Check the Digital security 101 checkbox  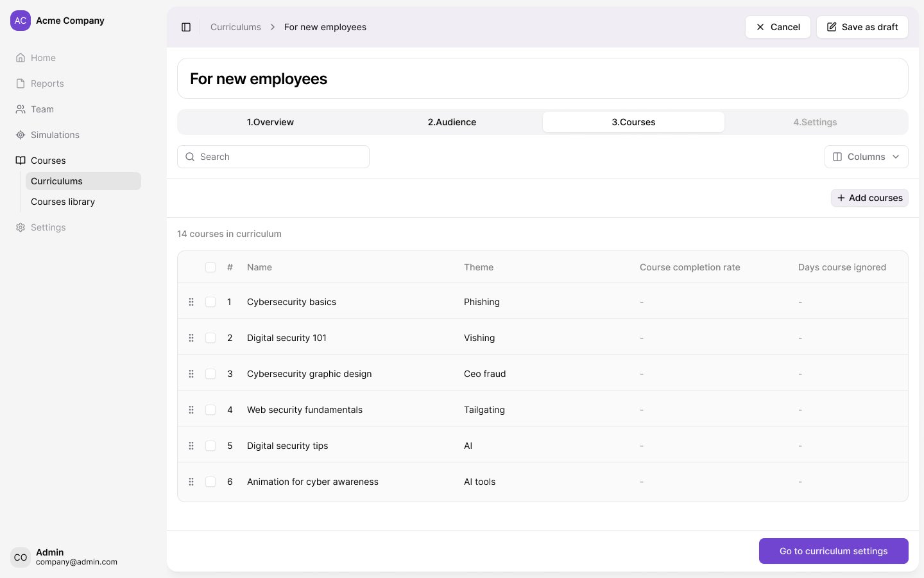[210, 338]
